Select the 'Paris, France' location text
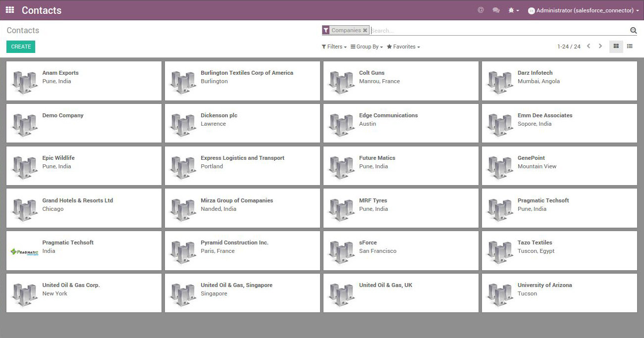This screenshot has height=338, width=644. coord(217,251)
